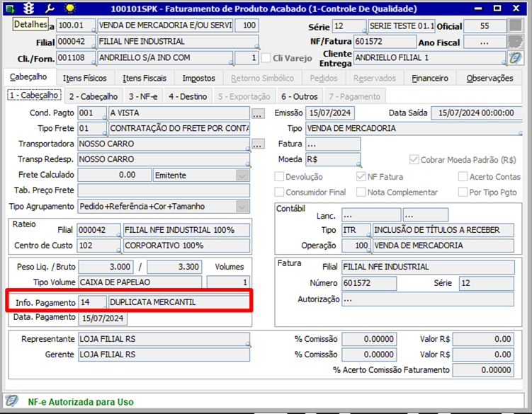The image size is (532, 414).
Task: Click the Brazil map icon beside Ano Fiscal
Action: 516,42
